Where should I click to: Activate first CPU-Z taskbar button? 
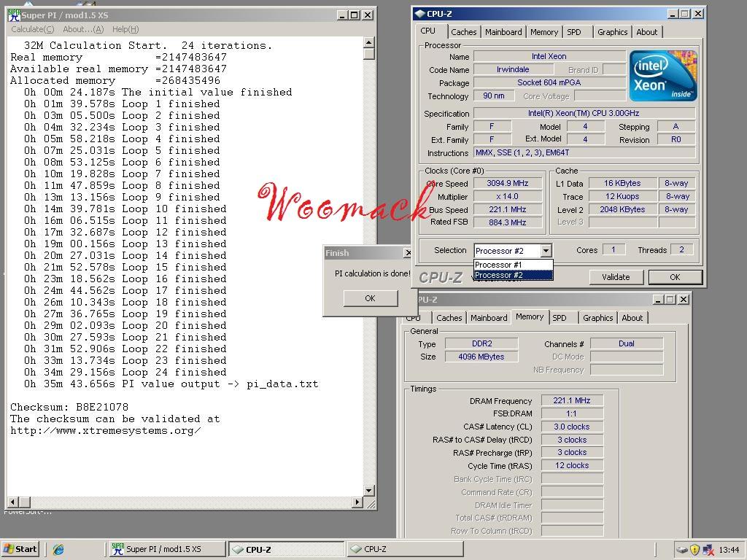coord(286,549)
